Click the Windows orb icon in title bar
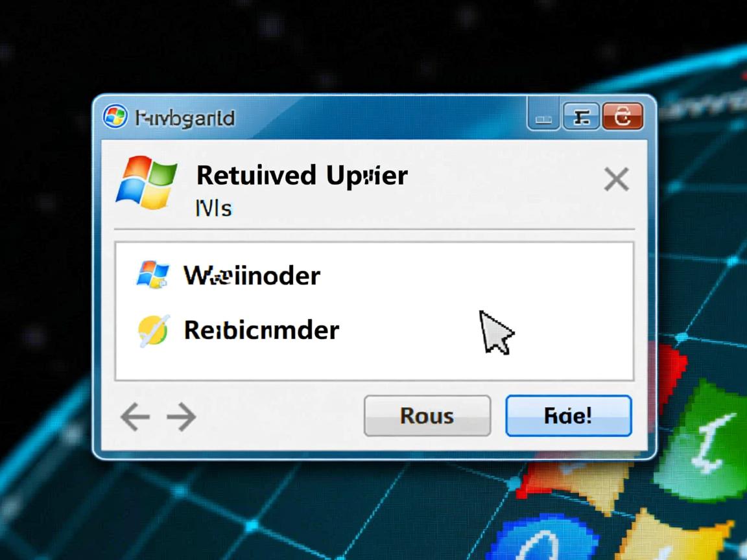The width and height of the screenshot is (747, 560). click(x=115, y=116)
